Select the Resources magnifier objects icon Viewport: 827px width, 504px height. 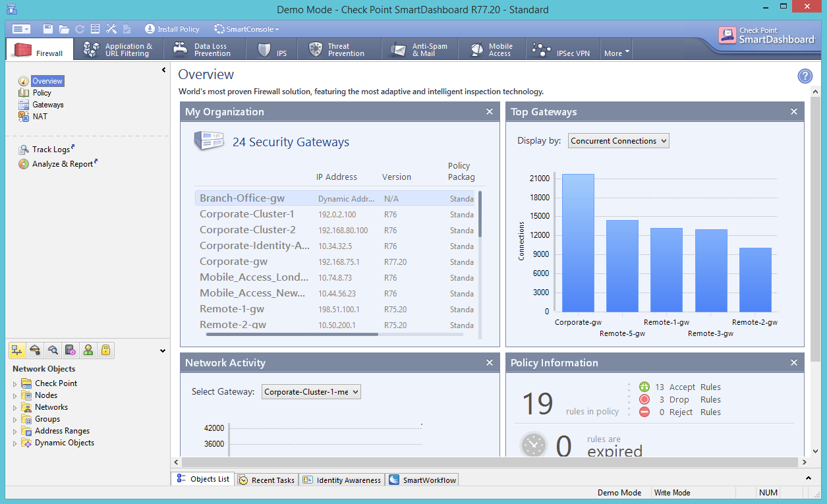pos(53,350)
